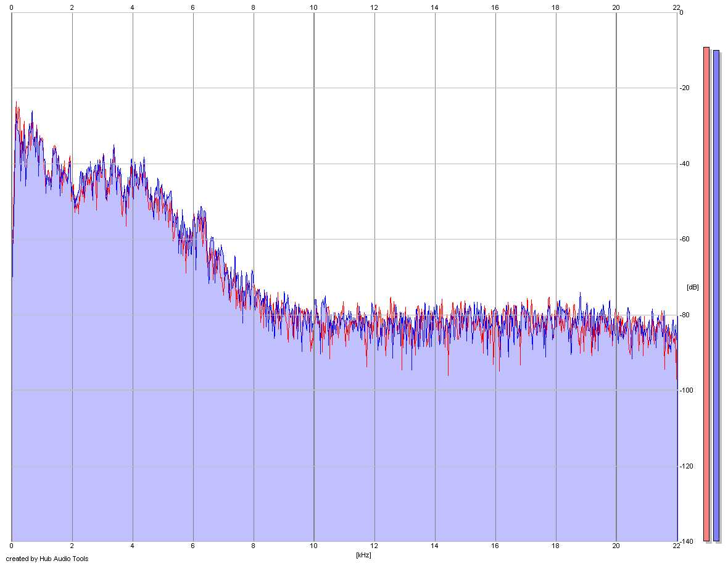Select the -40 label on dB axis

(684, 164)
